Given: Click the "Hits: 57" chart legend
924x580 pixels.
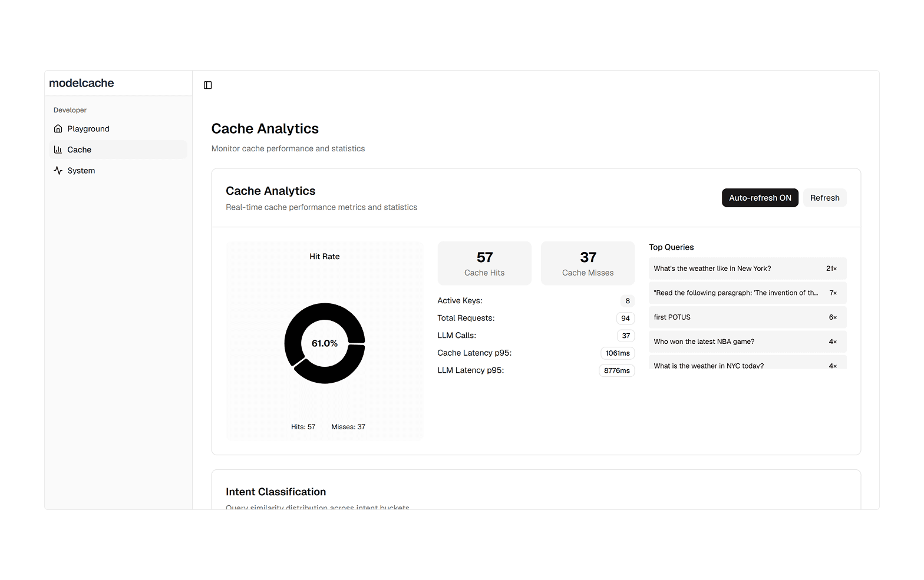Looking at the screenshot, I should [x=303, y=427].
